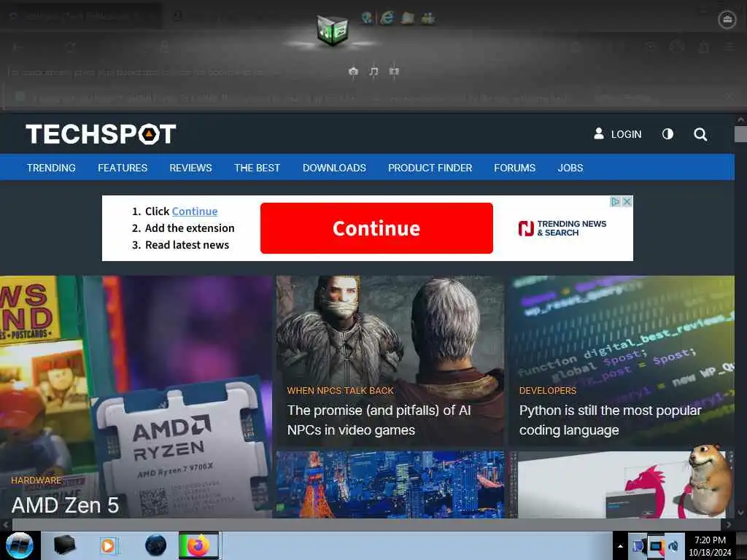
Task: Open the JOBS menu item
Action: pyautogui.click(x=570, y=168)
